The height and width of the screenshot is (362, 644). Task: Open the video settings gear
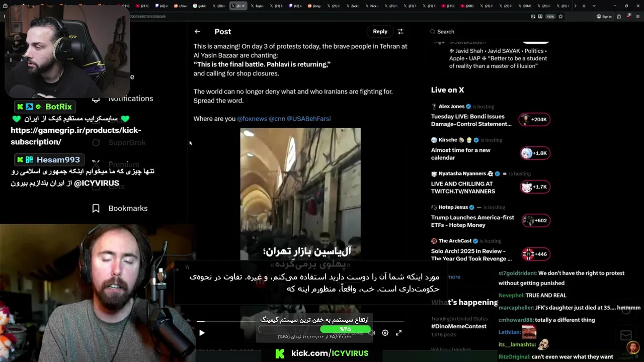pyautogui.click(x=385, y=332)
